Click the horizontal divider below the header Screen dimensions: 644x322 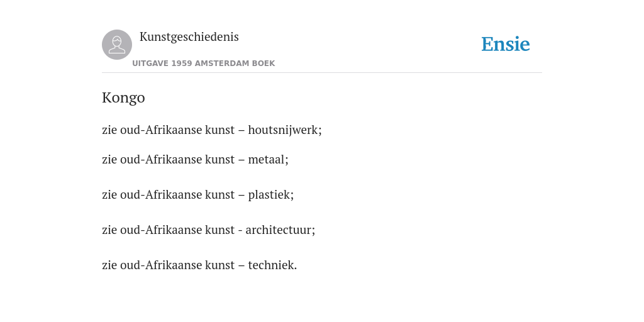pos(322,73)
